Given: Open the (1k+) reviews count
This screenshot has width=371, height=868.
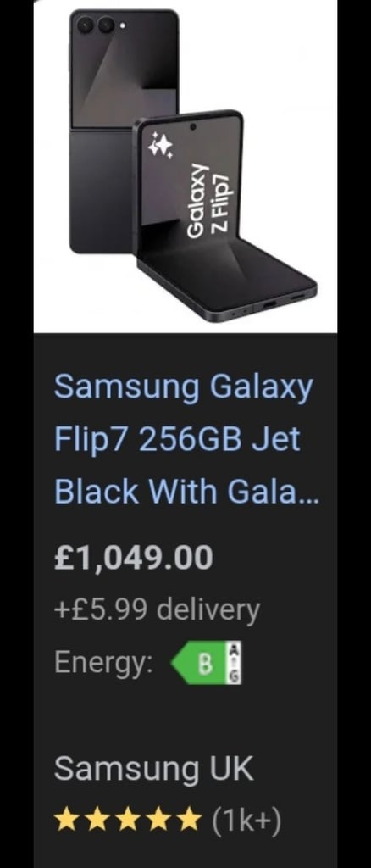Looking at the screenshot, I should 247,820.
